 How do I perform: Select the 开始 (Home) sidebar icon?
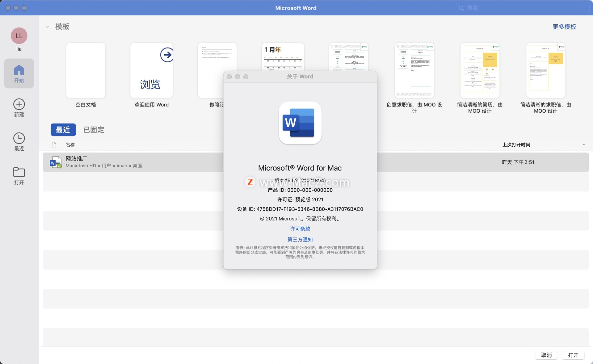[19, 73]
